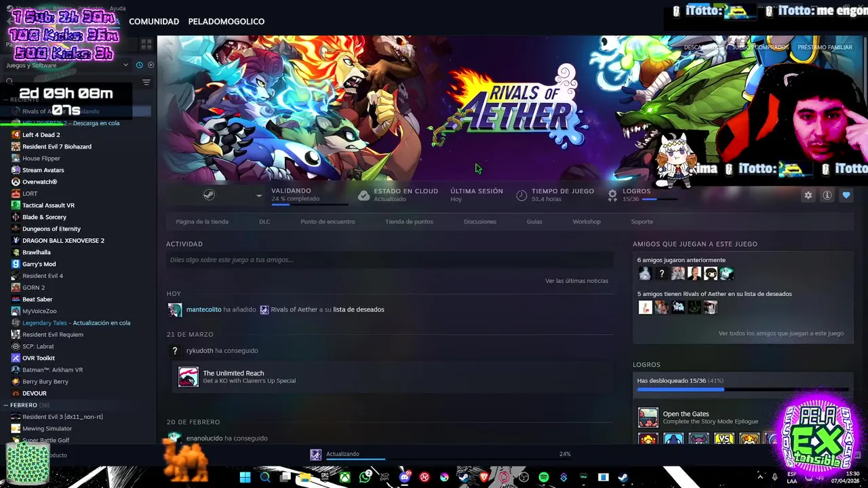Toggle favorite heart icon for Rivals of Aether

click(846, 195)
